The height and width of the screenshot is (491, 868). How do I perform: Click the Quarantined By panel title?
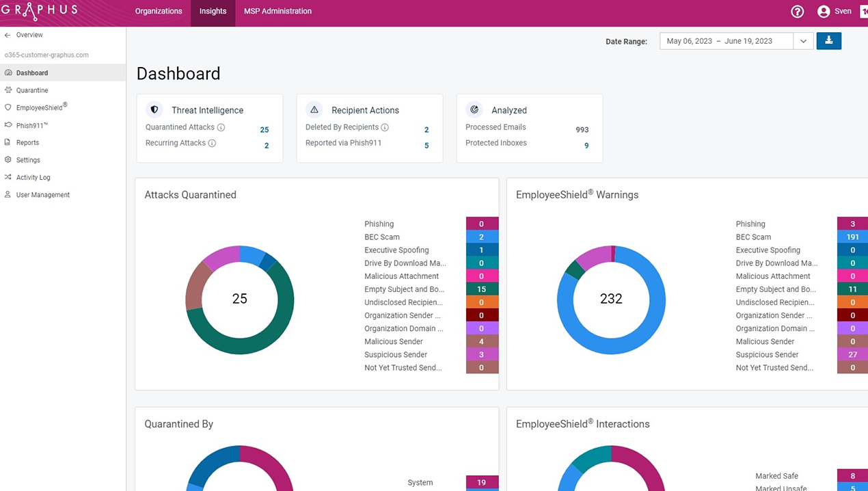pos(179,424)
